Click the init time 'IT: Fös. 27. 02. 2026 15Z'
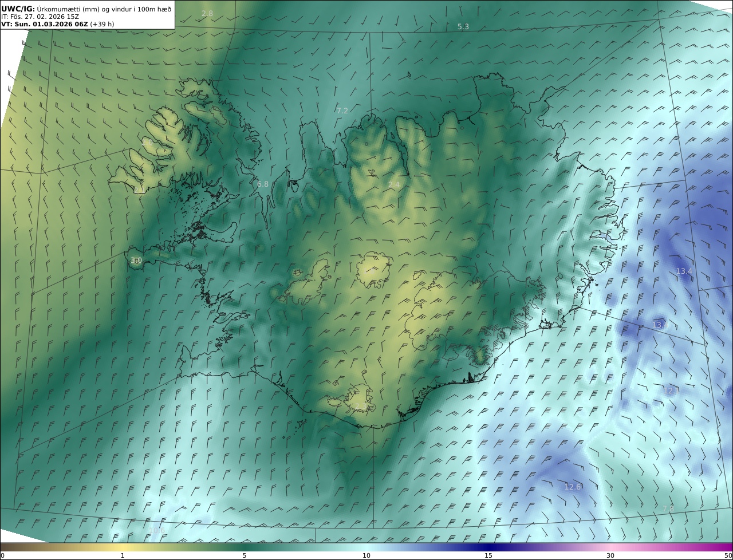733x560 pixels. [40, 17]
